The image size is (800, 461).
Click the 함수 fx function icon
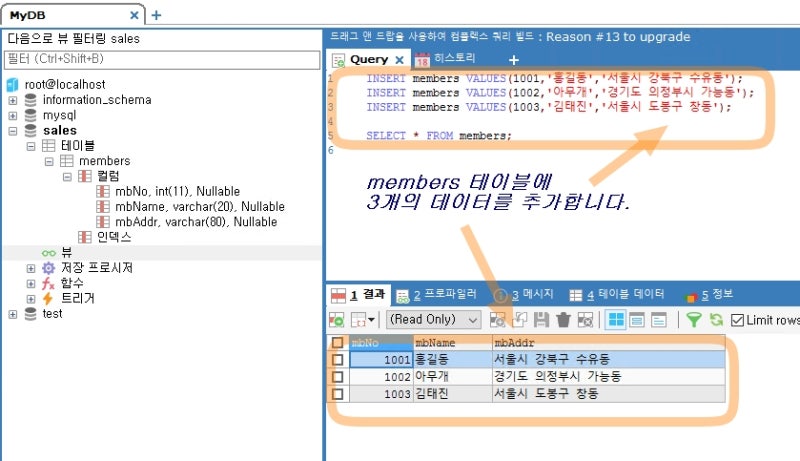(48, 284)
